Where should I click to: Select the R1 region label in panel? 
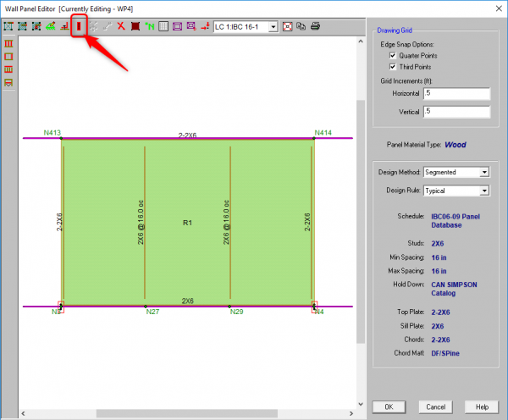187,223
